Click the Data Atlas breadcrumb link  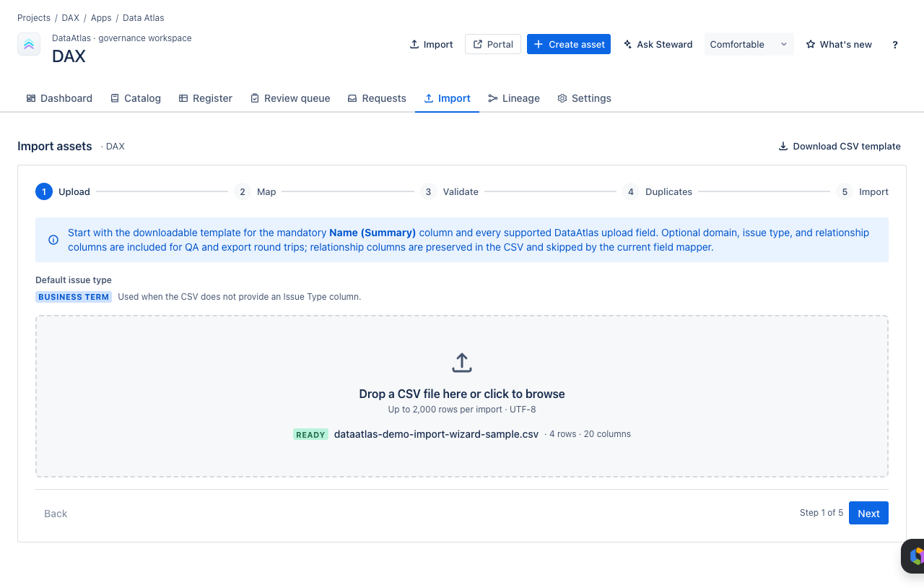tap(143, 17)
